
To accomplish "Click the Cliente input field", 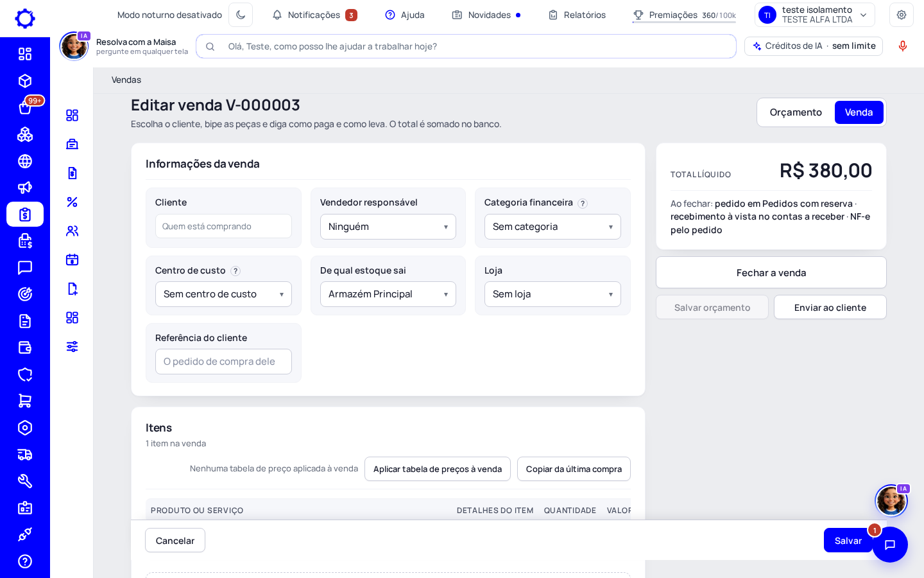I will 223,226.
